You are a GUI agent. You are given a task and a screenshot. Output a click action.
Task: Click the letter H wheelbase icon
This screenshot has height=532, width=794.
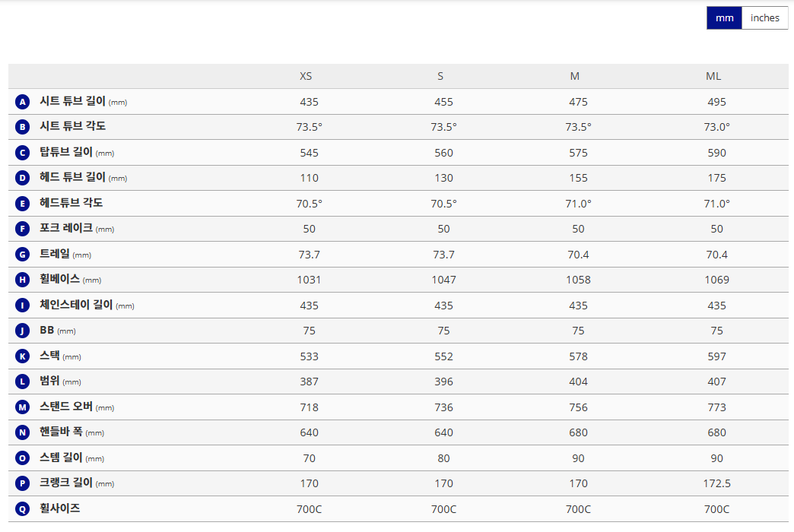pos(22,280)
